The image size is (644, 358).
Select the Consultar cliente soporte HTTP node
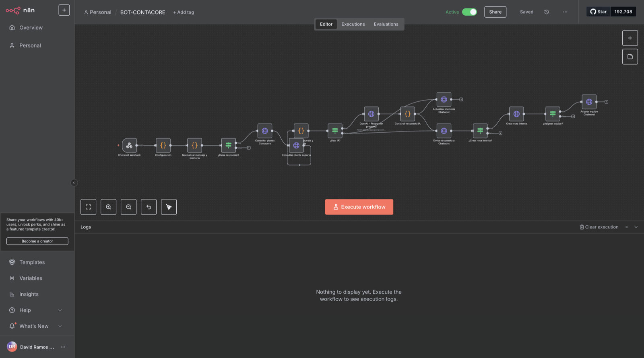[x=296, y=145]
